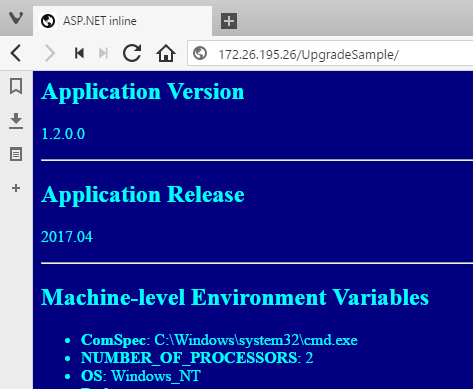Click the release value 2017.04

[x=67, y=237]
